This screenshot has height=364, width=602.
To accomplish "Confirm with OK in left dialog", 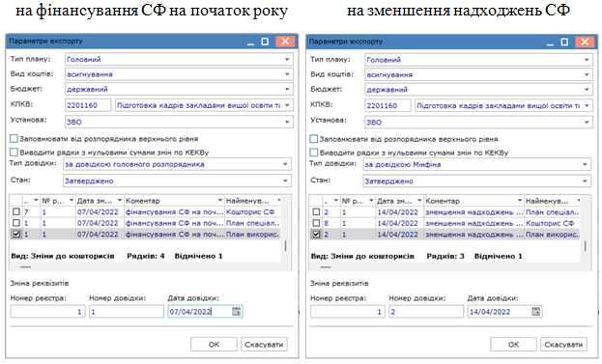I will pyautogui.click(x=214, y=345).
